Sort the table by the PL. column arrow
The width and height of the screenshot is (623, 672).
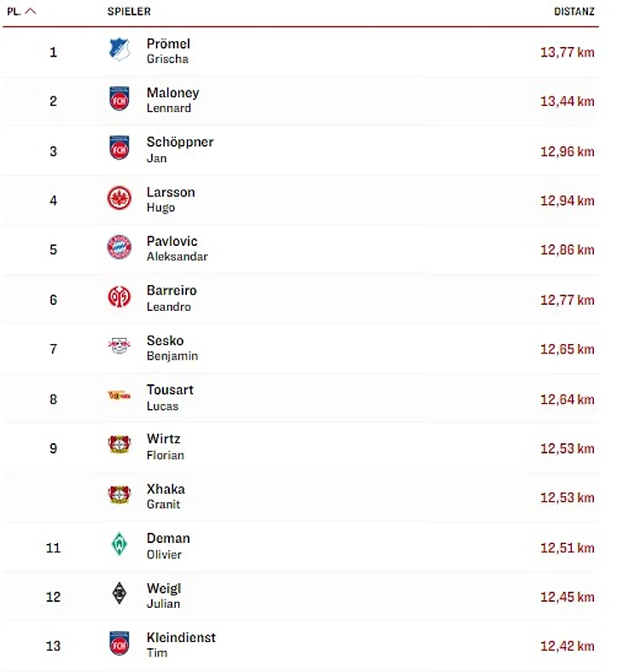pos(31,12)
